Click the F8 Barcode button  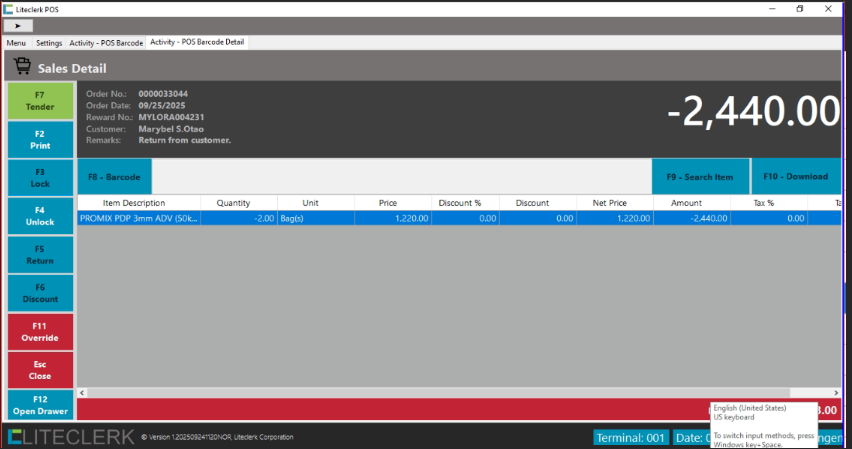(114, 177)
